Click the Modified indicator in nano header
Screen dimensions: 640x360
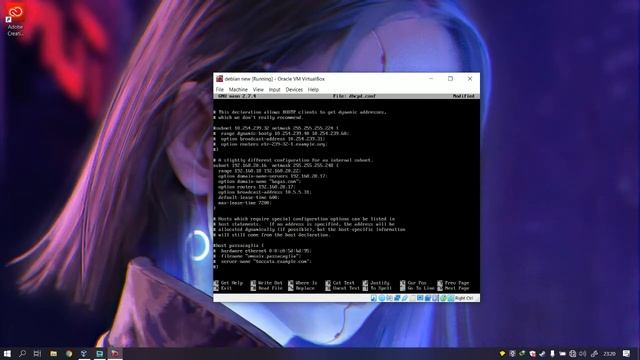pos(464,96)
